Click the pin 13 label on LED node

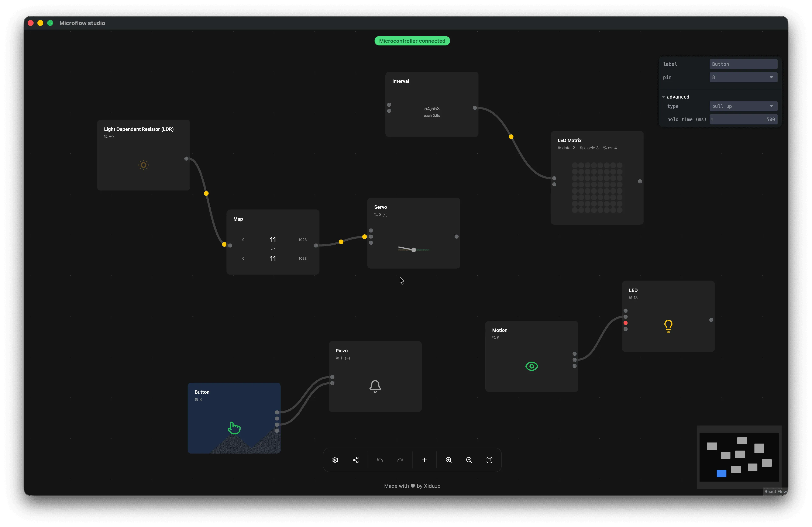633,298
